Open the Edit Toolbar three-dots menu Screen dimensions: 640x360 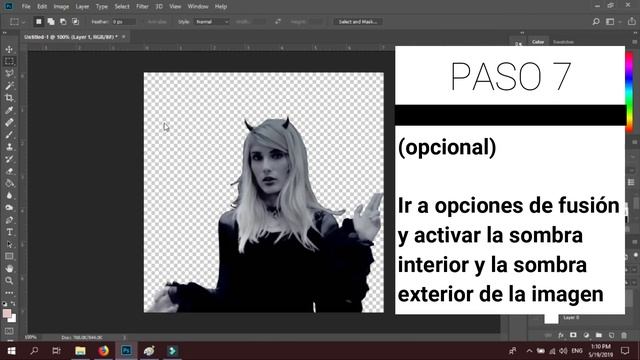click(x=9, y=293)
